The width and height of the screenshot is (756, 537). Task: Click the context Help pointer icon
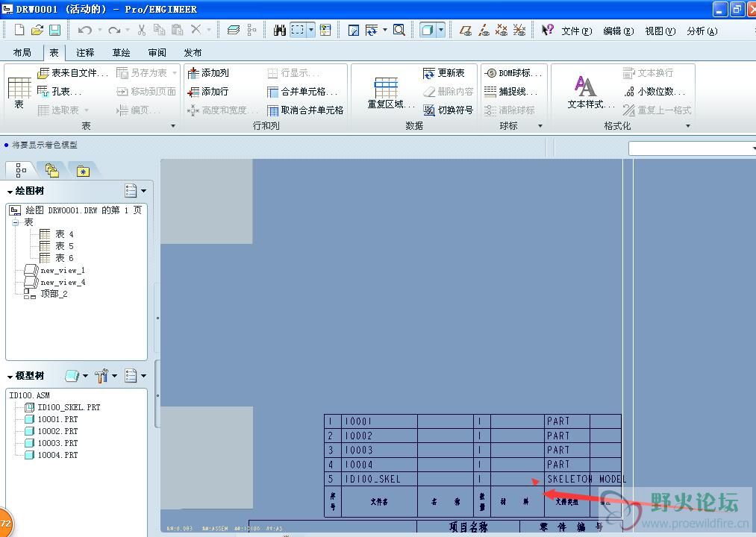click(x=547, y=31)
